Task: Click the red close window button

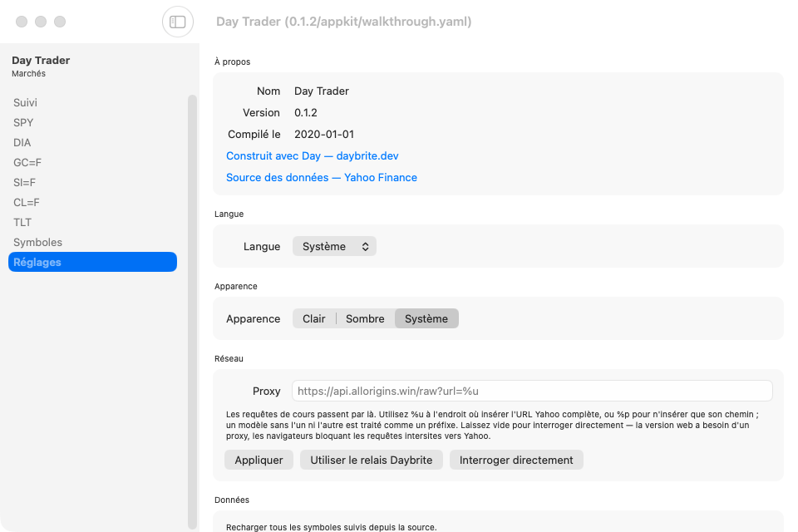Action: pos(22,22)
